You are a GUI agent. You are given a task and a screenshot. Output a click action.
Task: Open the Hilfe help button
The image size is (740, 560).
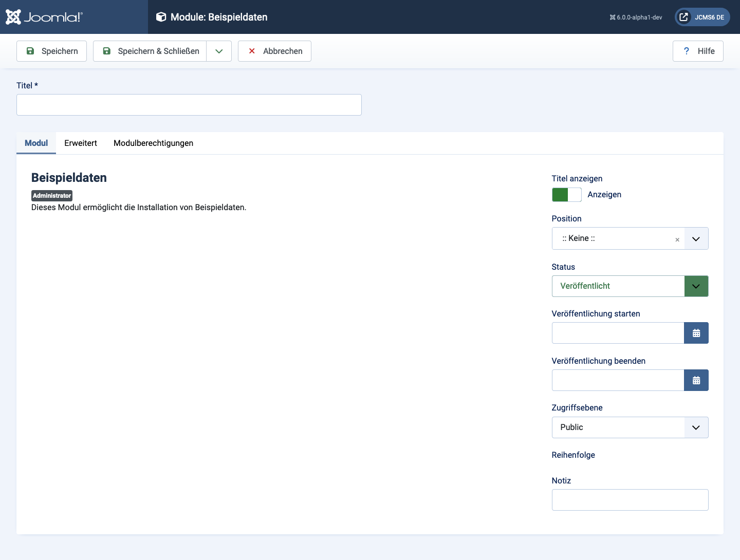698,51
